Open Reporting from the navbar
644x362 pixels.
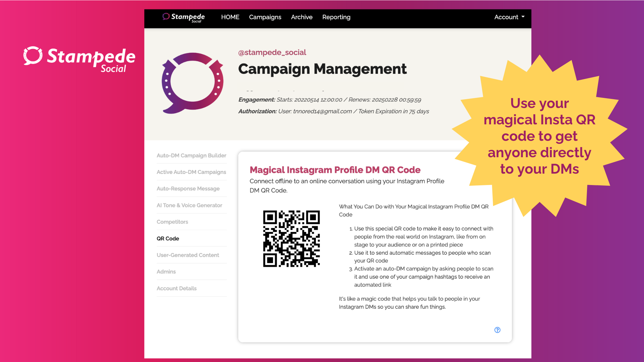pyautogui.click(x=336, y=17)
